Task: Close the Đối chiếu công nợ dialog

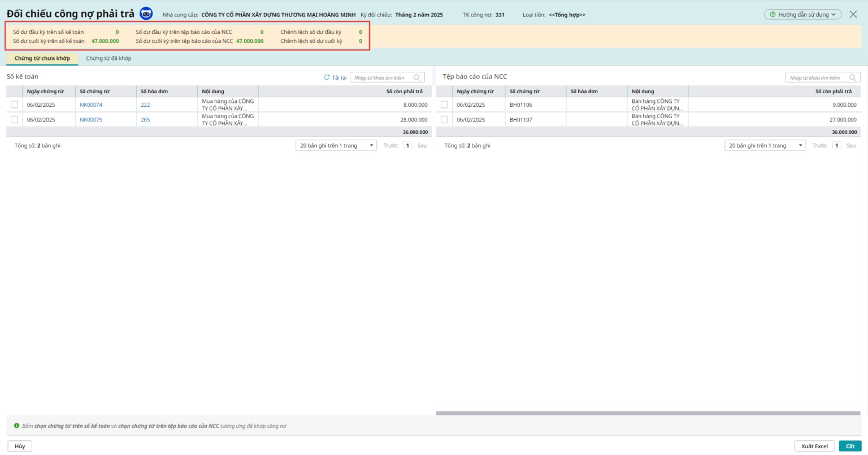Action: point(853,14)
